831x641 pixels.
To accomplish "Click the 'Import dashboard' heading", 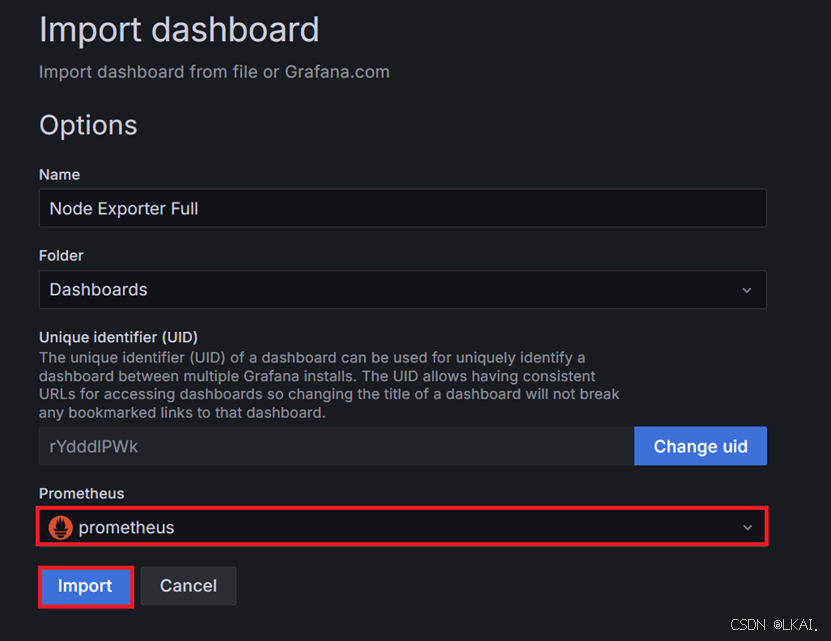I will click(179, 29).
